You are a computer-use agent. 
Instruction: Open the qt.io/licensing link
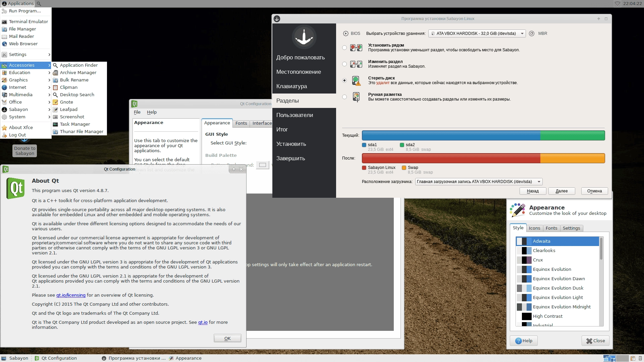point(71,295)
